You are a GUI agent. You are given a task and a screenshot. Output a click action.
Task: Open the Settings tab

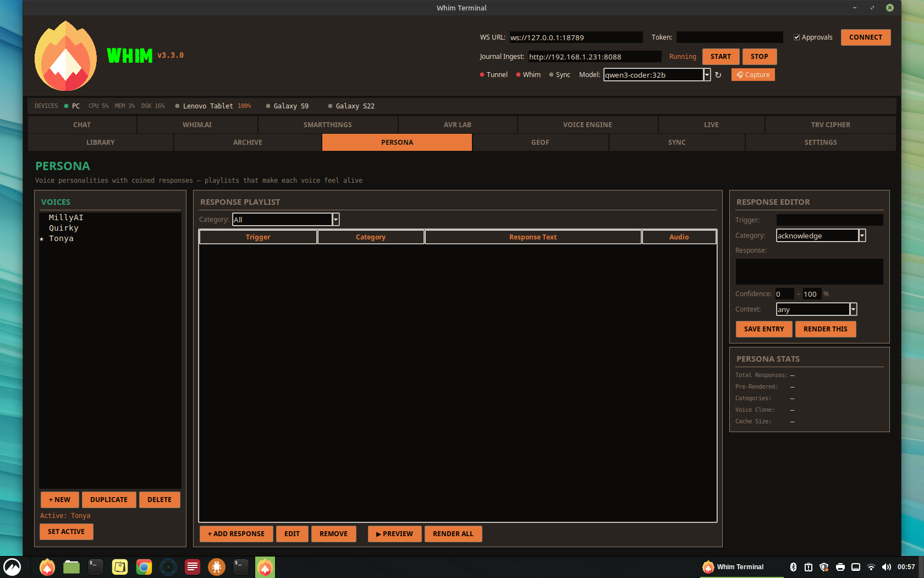[820, 143]
